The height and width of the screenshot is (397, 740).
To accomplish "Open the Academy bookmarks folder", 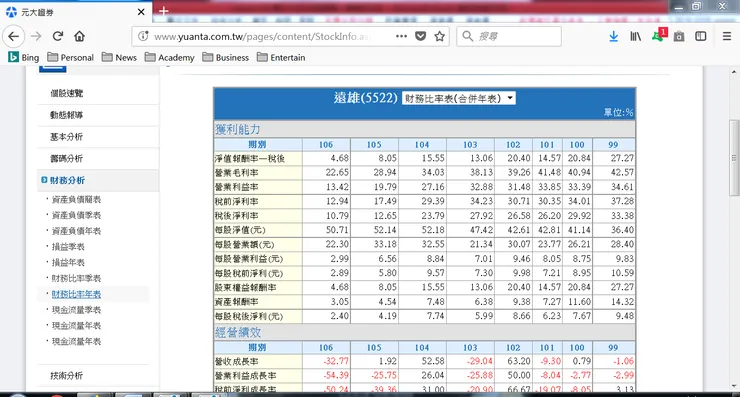I will pos(170,58).
